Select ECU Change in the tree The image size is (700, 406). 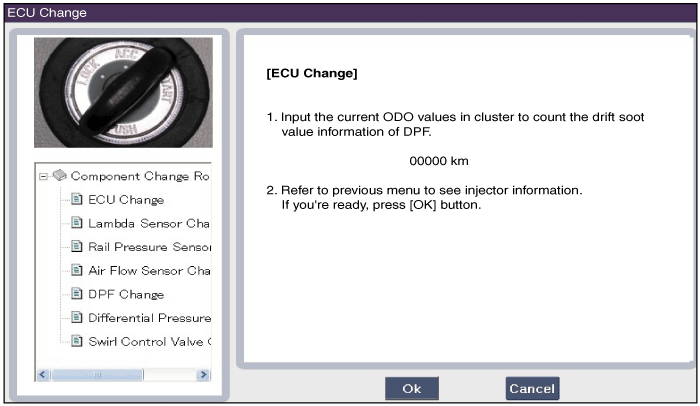click(x=126, y=200)
